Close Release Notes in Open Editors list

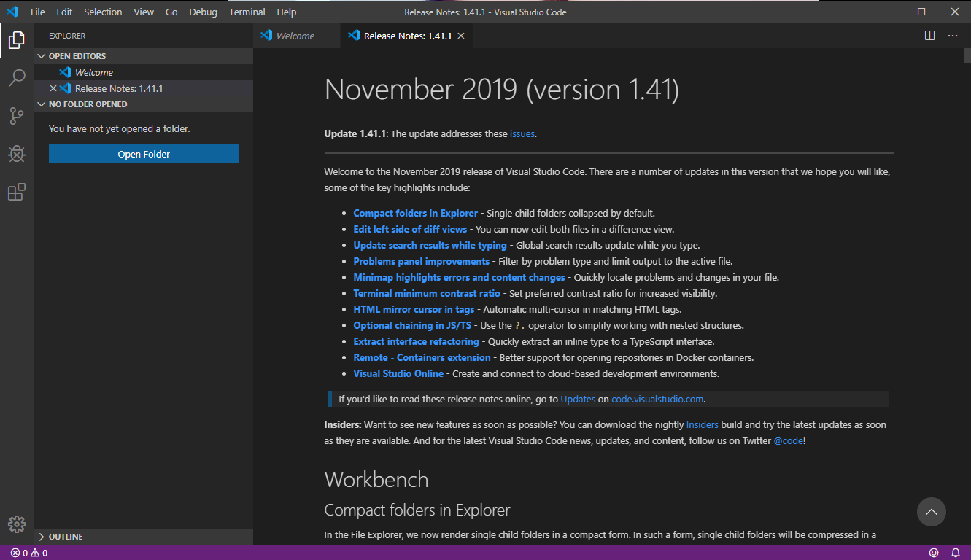[x=53, y=88]
